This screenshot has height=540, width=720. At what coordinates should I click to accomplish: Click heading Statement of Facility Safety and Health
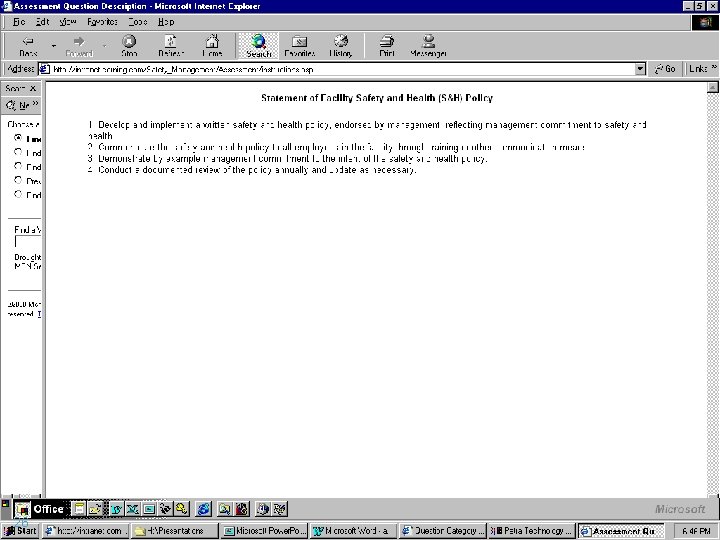pos(377,98)
